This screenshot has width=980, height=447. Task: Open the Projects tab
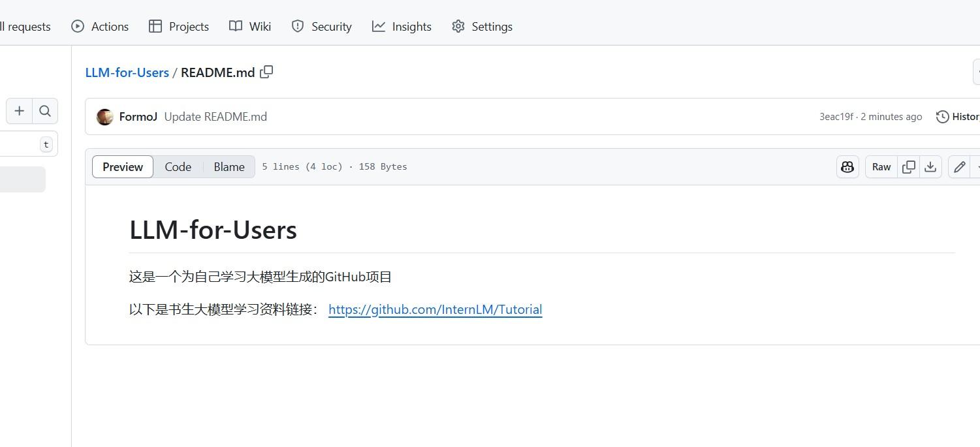coord(179,26)
